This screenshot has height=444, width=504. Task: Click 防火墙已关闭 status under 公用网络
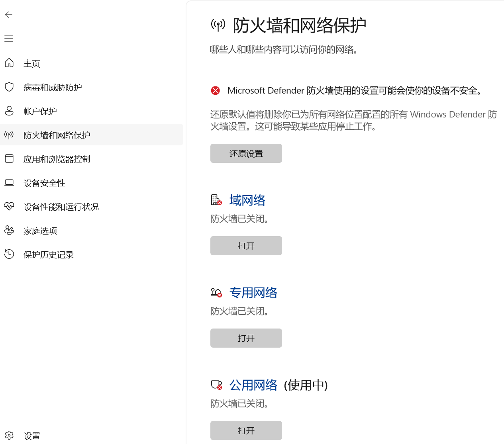point(239,403)
